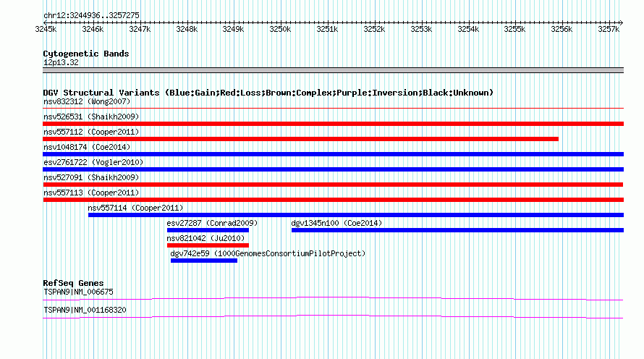Select the nsv821042 red loss bar
The width and height of the screenshot is (644, 359).
click(208, 245)
